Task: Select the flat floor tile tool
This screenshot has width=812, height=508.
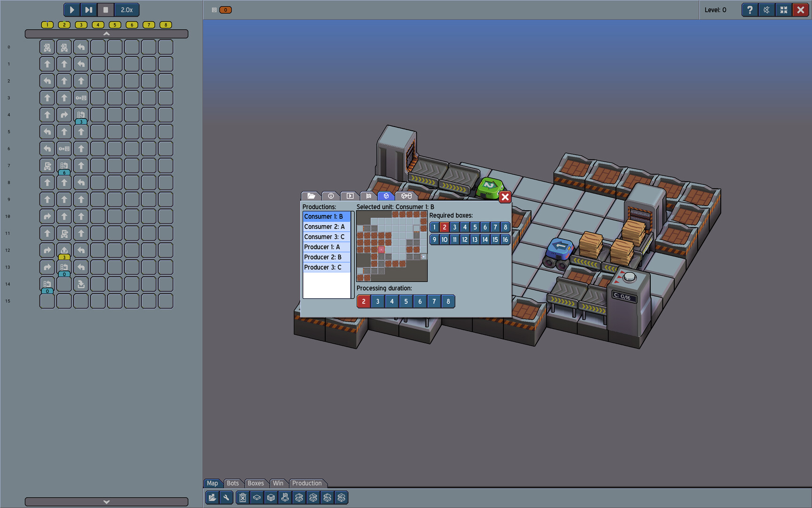Action: 257,498
